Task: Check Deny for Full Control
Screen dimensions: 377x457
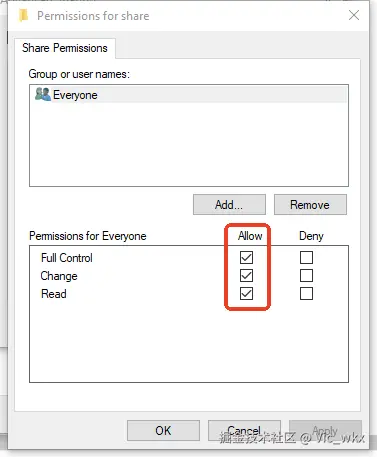Action: (306, 257)
